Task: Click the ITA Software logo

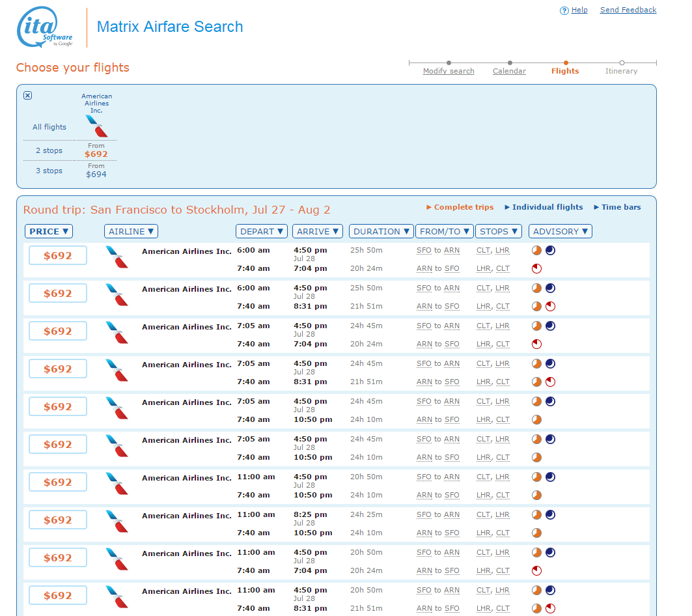Action: pyautogui.click(x=45, y=27)
